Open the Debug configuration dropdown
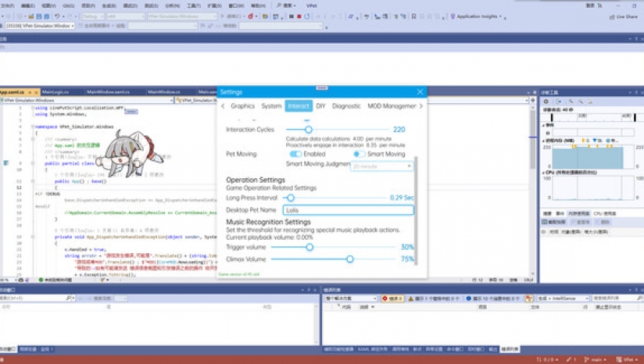 pos(92,16)
